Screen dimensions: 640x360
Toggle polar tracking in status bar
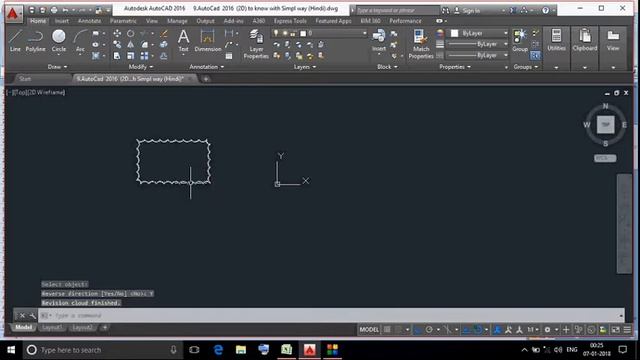click(429, 329)
